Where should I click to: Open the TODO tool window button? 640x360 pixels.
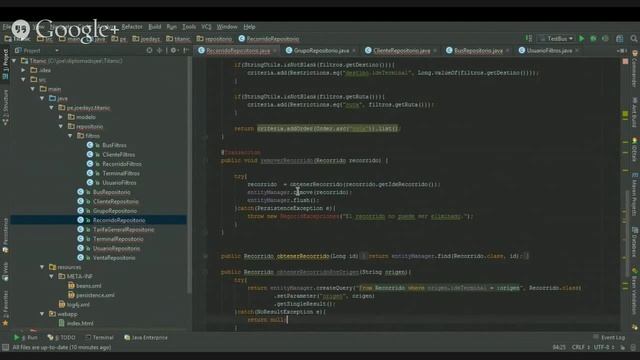[x=62, y=338]
